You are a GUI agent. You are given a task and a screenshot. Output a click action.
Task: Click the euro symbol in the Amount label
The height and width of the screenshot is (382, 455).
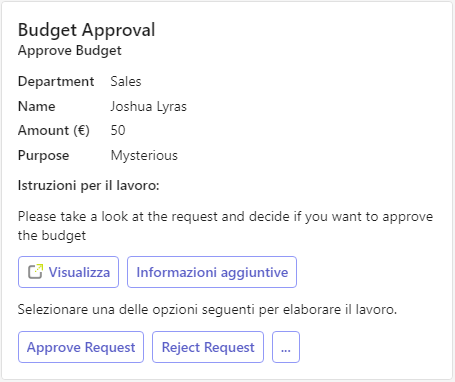tap(82, 130)
